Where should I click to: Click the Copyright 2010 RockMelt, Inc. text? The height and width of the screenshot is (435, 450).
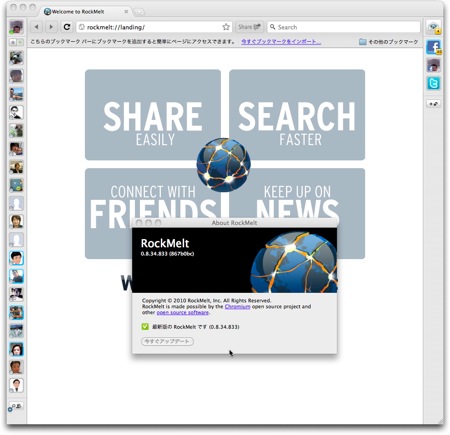click(x=207, y=300)
